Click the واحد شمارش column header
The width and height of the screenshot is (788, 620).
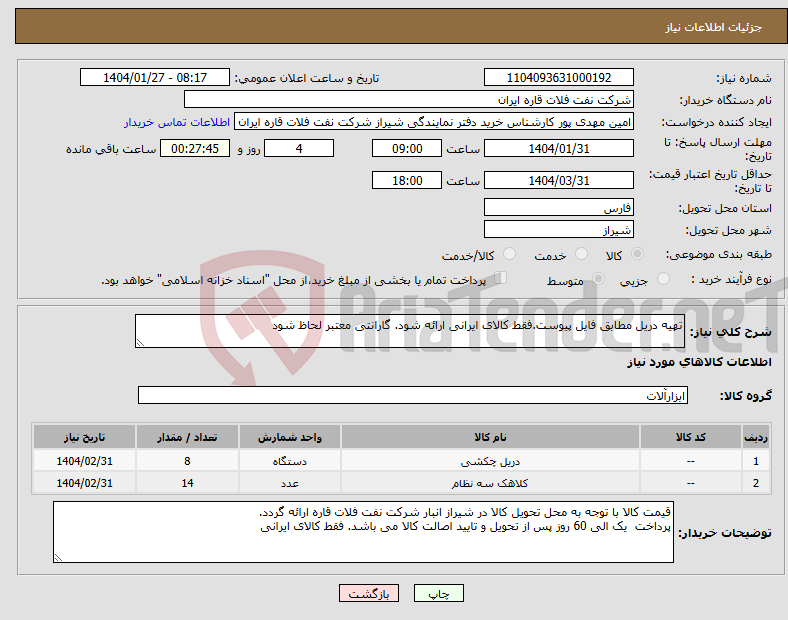[290, 437]
